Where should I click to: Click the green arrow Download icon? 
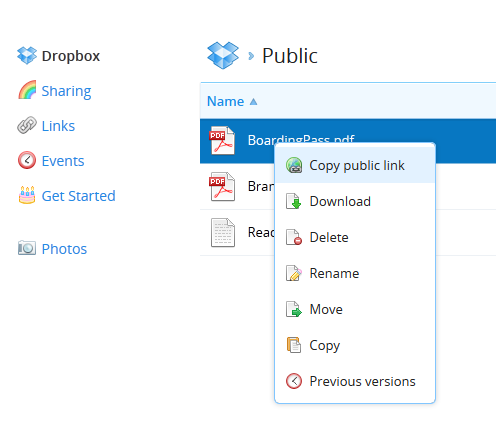point(293,201)
